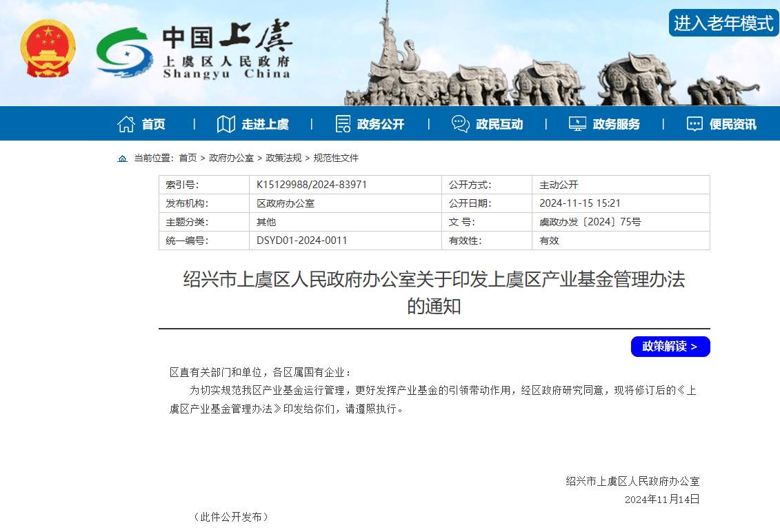This screenshot has height=532, width=780.
Task: Follow the 政策法规 breadcrumb link
Action: (x=283, y=158)
